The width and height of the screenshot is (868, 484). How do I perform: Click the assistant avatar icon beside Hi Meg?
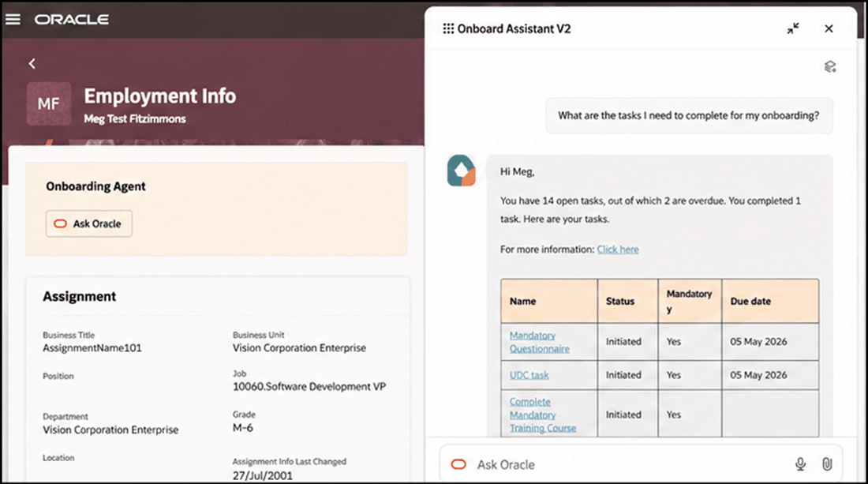click(461, 171)
